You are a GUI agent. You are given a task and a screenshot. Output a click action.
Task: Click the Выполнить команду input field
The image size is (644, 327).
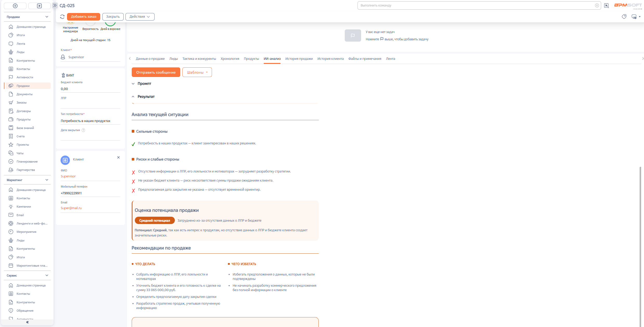point(468,5)
